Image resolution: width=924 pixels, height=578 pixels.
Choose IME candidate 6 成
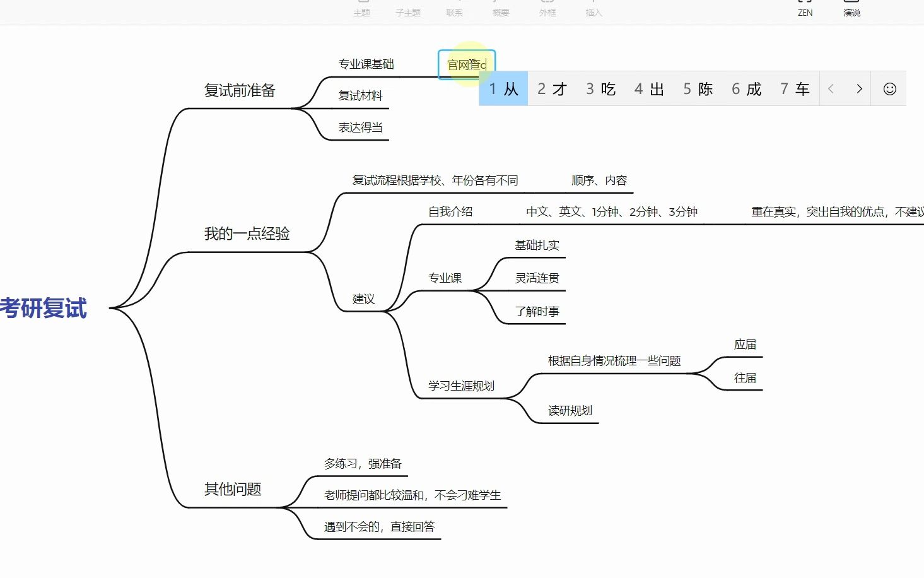(746, 89)
